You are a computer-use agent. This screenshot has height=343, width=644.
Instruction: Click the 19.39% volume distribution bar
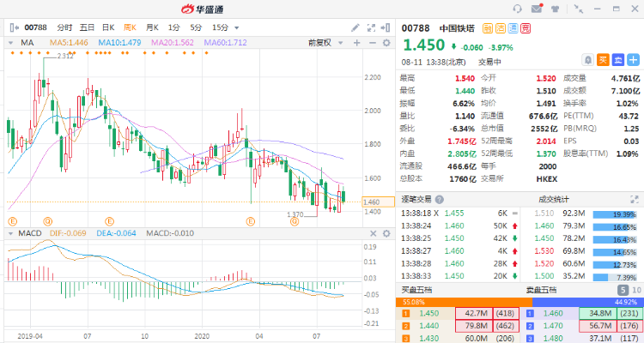click(x=615, y=214)
